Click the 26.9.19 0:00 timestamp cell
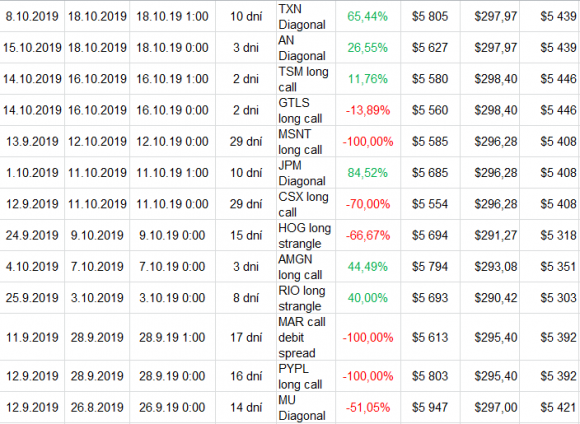Viewport: 580px width, 424px height. tap(172, 407)
